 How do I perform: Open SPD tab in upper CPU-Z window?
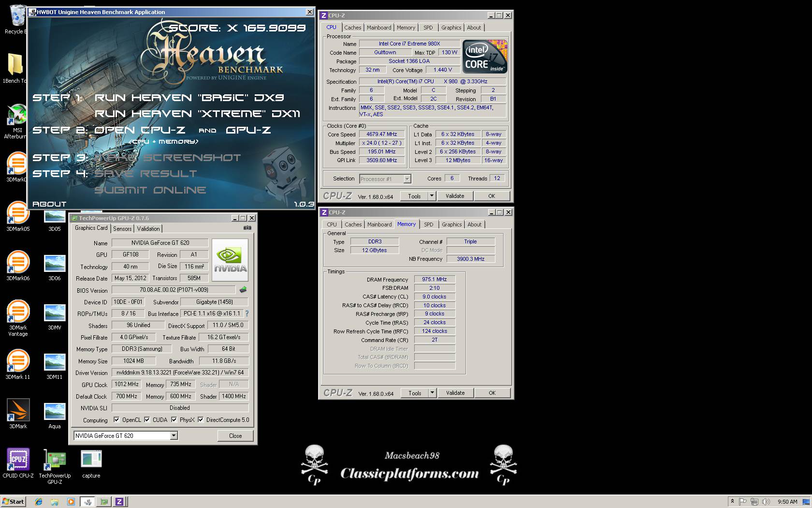point(428,28)
